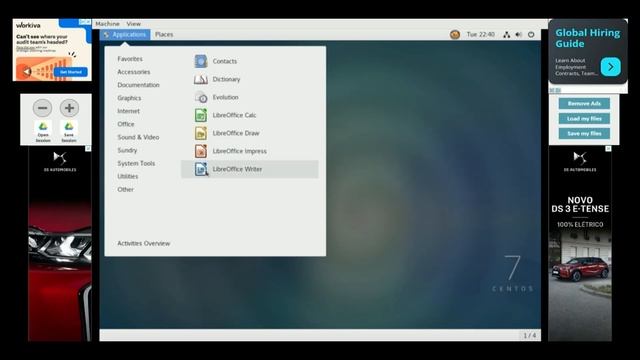Viewport: 640px width, 360px height.
Task: Click the Save Session Drive icon
Action: (69, 131)
